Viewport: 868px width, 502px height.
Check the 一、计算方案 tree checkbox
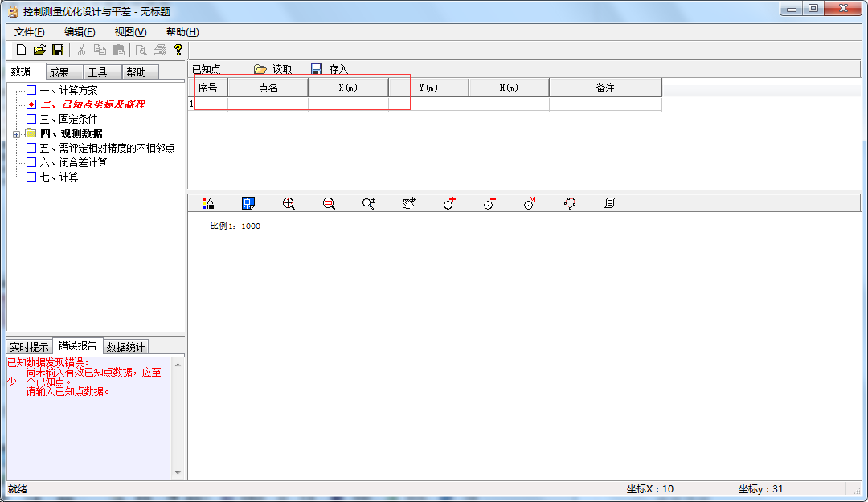(x=31, y=90)
